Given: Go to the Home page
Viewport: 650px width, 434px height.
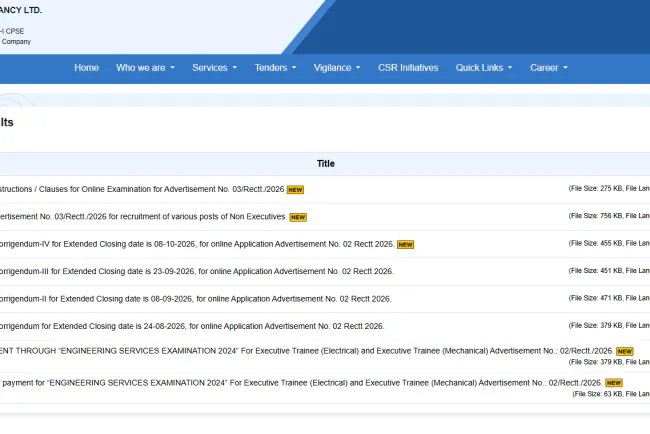Looking at the screenshot, I should click(x=87, y=68).
